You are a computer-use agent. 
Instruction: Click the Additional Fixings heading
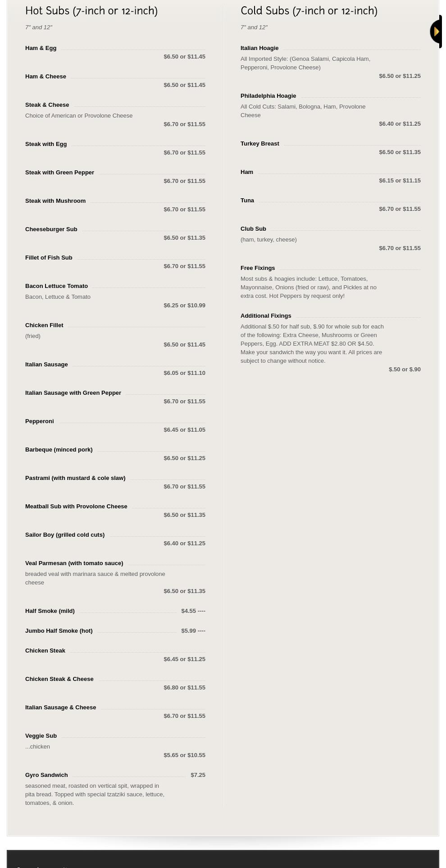click(266, 316)
